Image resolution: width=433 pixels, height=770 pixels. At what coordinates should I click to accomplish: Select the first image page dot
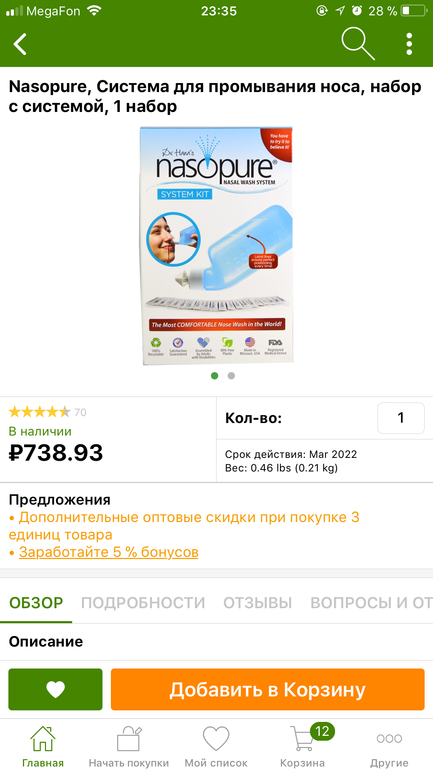pos(215,376)
